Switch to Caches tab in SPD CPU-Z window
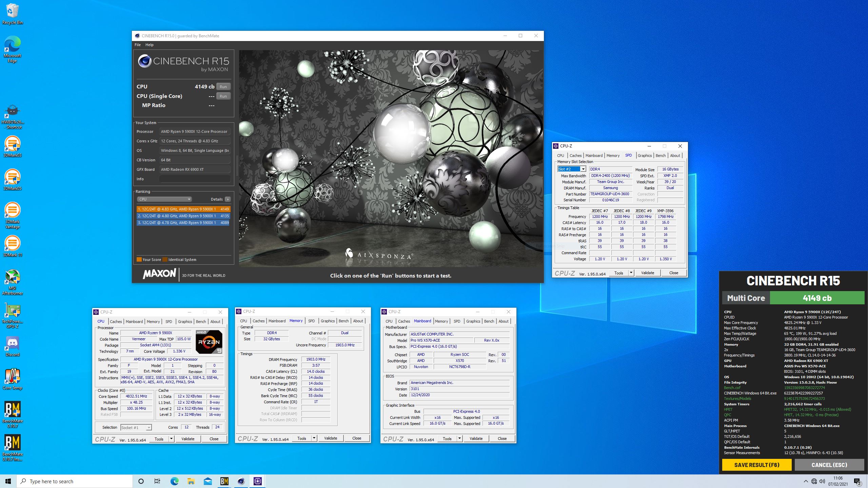868x488 pixels. 575,156
